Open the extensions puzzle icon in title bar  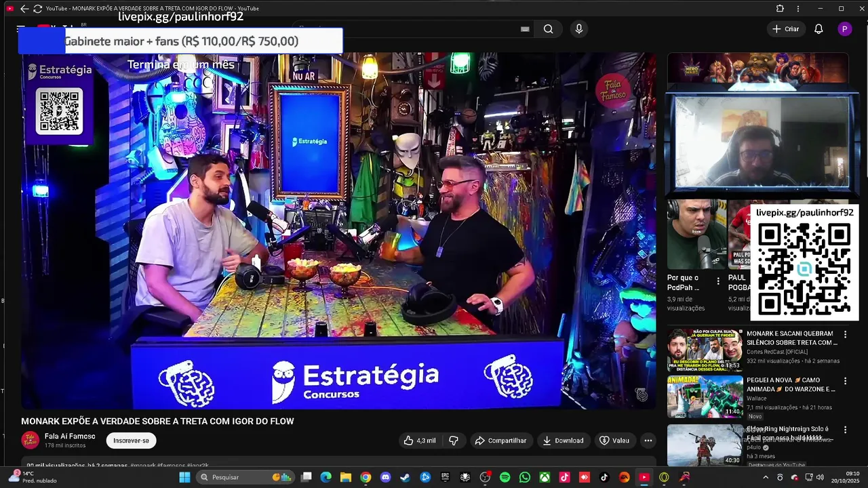[x=780, y=9]
